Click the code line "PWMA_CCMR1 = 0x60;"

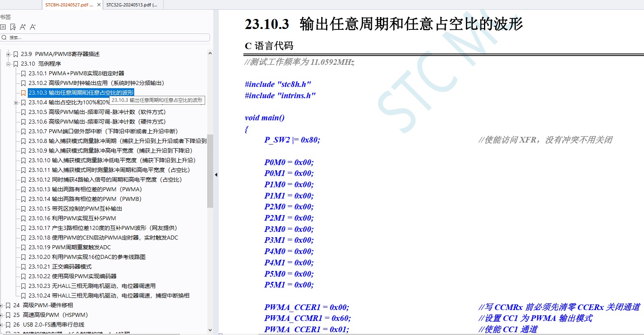click(x=307, y=318)
